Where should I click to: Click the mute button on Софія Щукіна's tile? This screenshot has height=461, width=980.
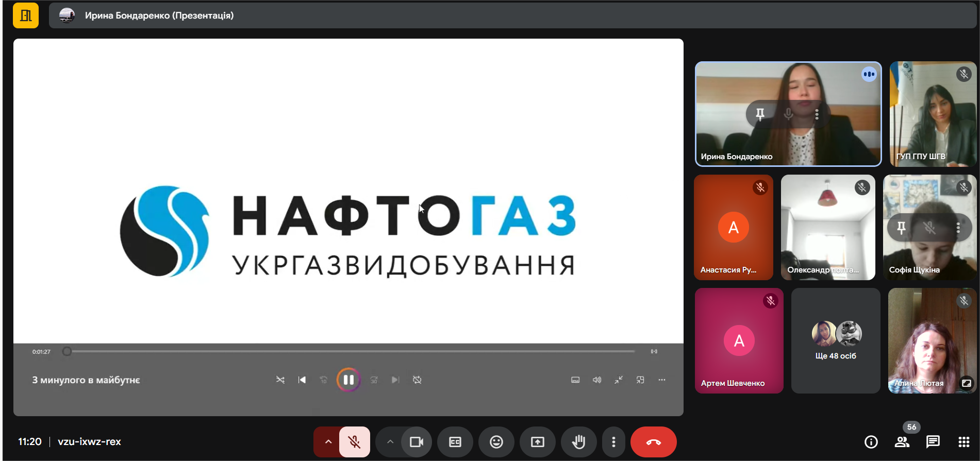(929, 227)
